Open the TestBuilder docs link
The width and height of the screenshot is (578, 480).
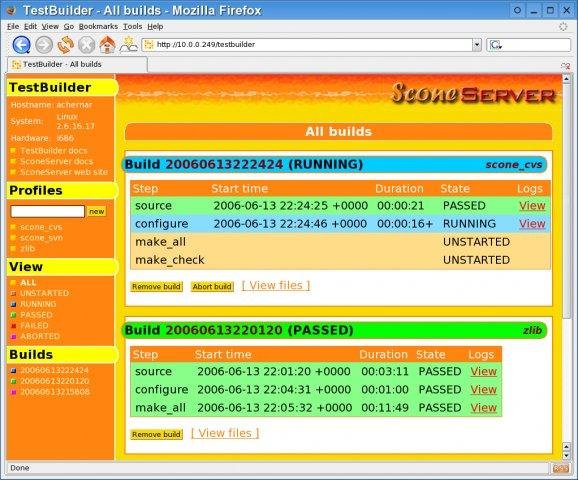[54, 150]
